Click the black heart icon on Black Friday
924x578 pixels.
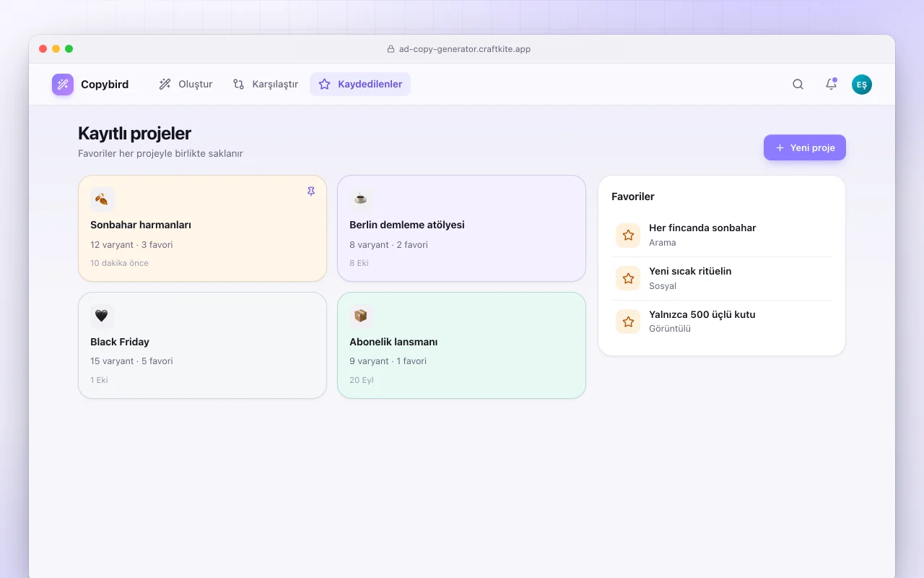pos(102,316)
